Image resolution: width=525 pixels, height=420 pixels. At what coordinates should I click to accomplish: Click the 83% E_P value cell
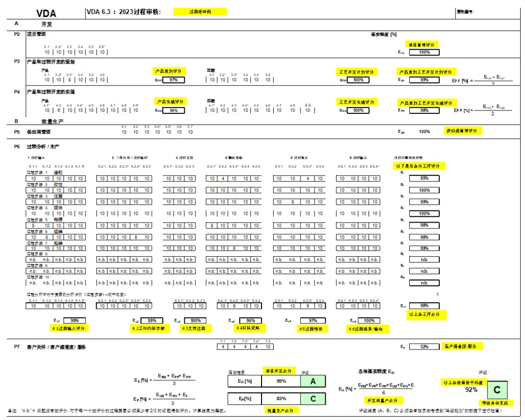[281, 399]
